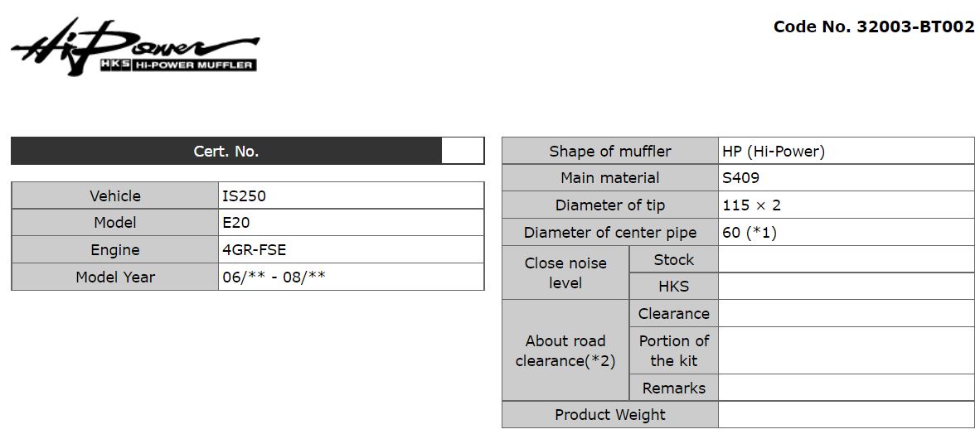980x439 pixels.
Task: Click the empty Stock noise level cell
Action: coord(847,259)
